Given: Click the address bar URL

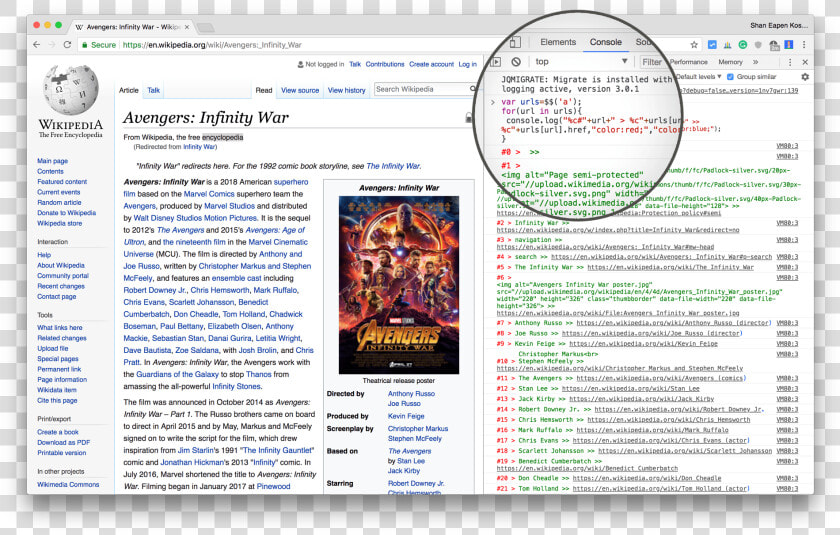Looking at the screenshot, I should coord(212,45).
